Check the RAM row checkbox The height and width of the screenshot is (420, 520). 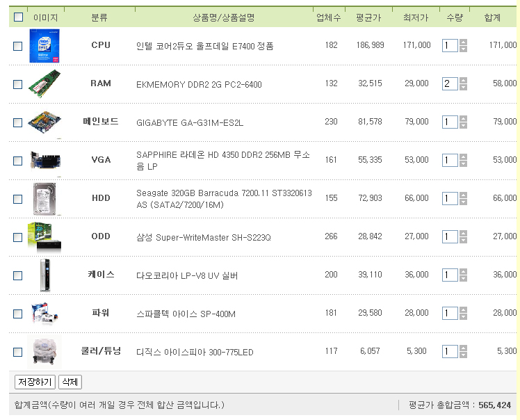[17, 84]
